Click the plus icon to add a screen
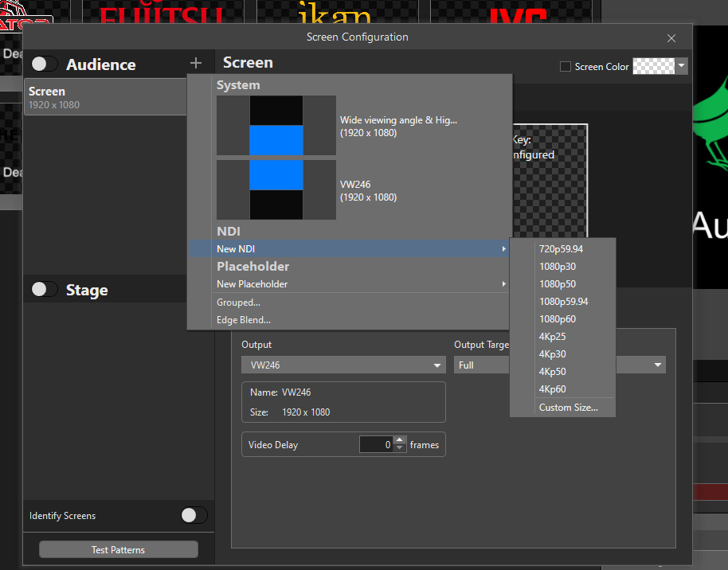The image size is (728, 570). (x=196, y=64)
